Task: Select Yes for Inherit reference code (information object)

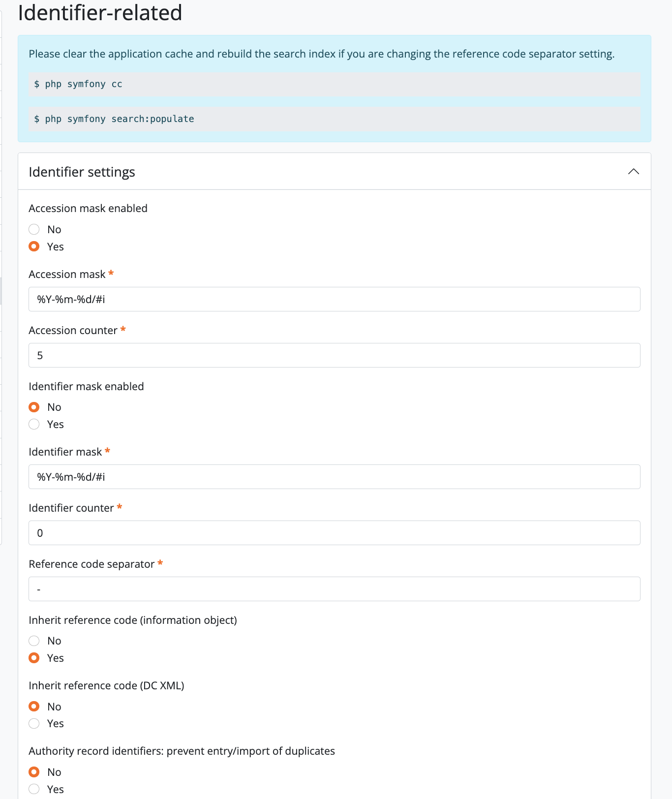Action: (x=34, y=658)
